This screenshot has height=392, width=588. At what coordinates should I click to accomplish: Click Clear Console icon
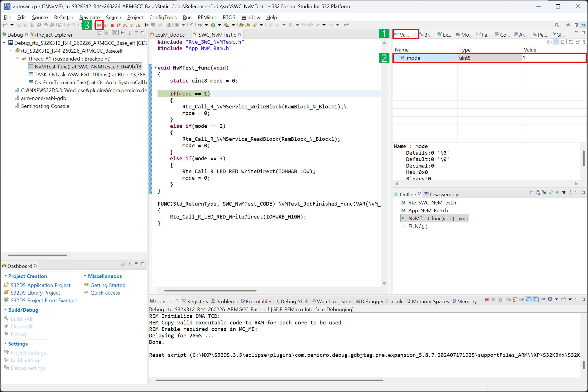(509, 300)
